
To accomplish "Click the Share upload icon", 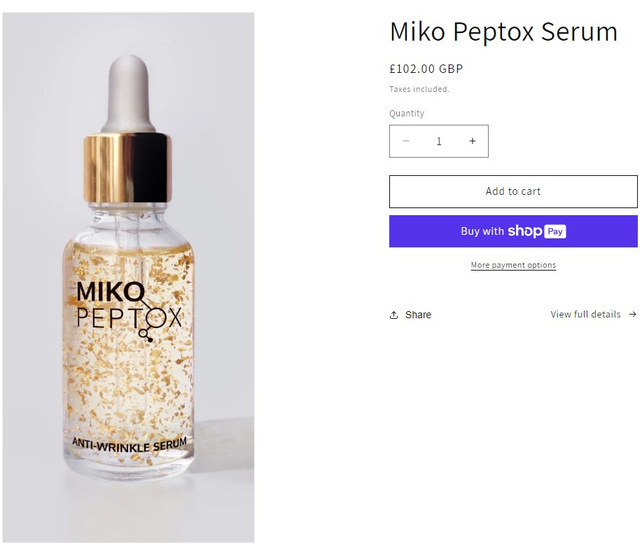I will [394, 315].
